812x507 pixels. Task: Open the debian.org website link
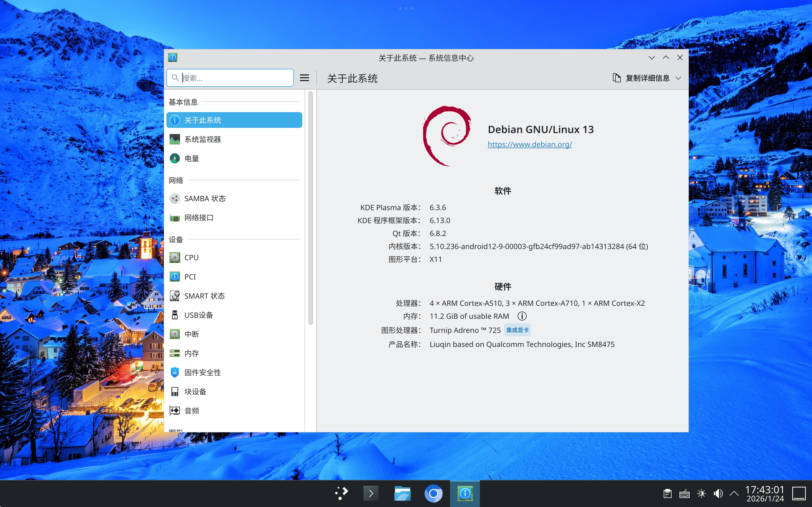point(529,144)
